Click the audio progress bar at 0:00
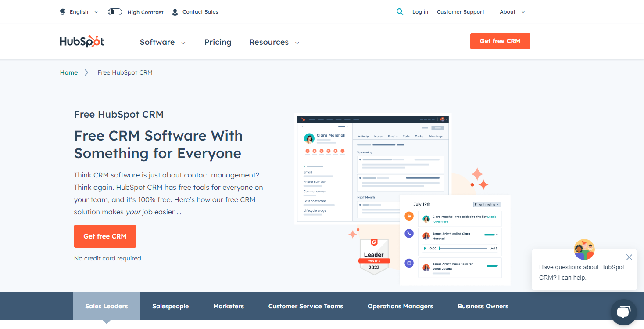 463,249
